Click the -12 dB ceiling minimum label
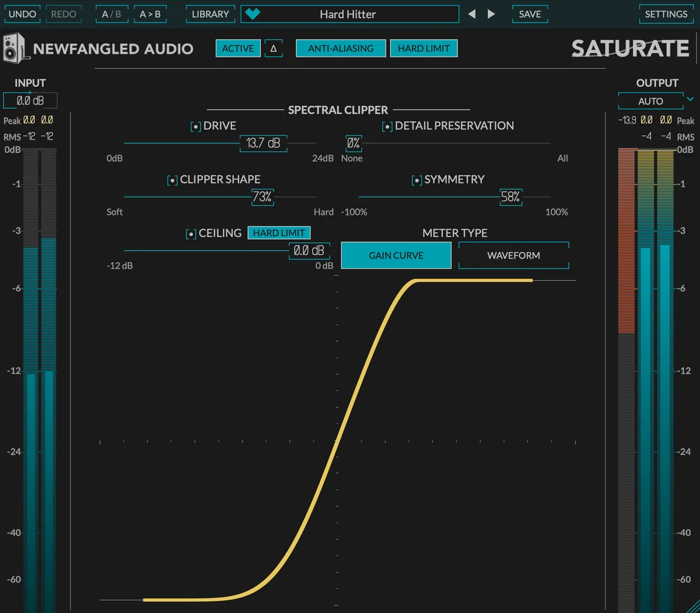This screenshot has width=700, height=613. [120, 265]
